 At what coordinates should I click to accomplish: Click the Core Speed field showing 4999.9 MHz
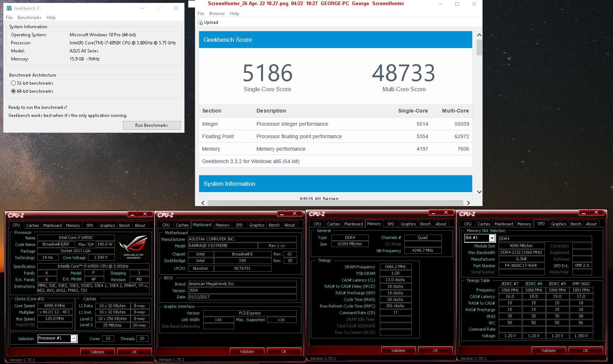tap(55, 306)
